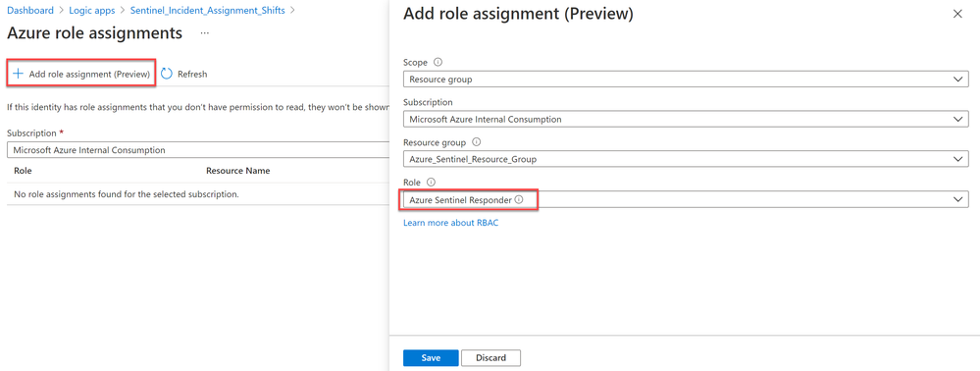Open the Subscription dropdown on role assignments page

pos(198,150)
